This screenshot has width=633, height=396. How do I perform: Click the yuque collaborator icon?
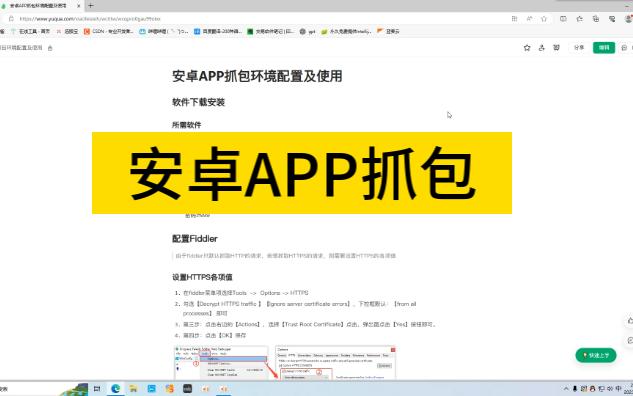tap(541, 48)
